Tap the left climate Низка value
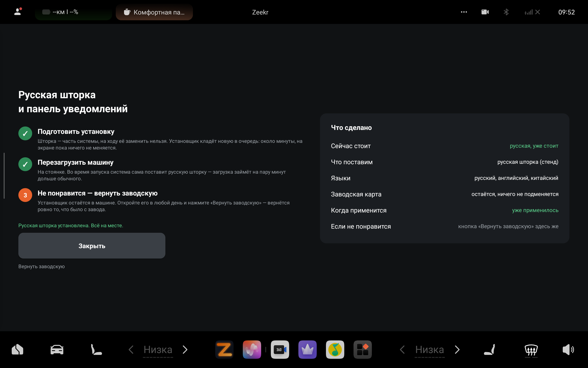The height and width of the screenshot is (368, 588). tap(158, 350)
